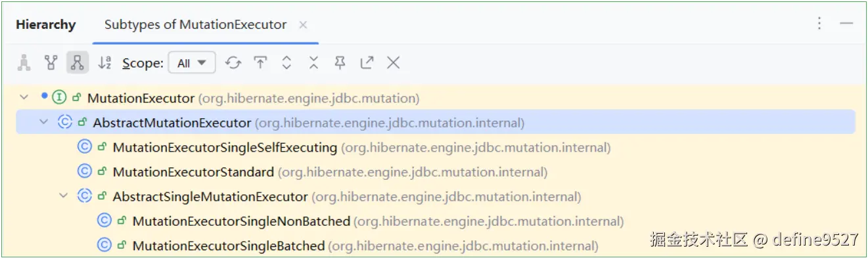
Task: Hide the Hierarchy tool window
Action: tap(846, 24)
